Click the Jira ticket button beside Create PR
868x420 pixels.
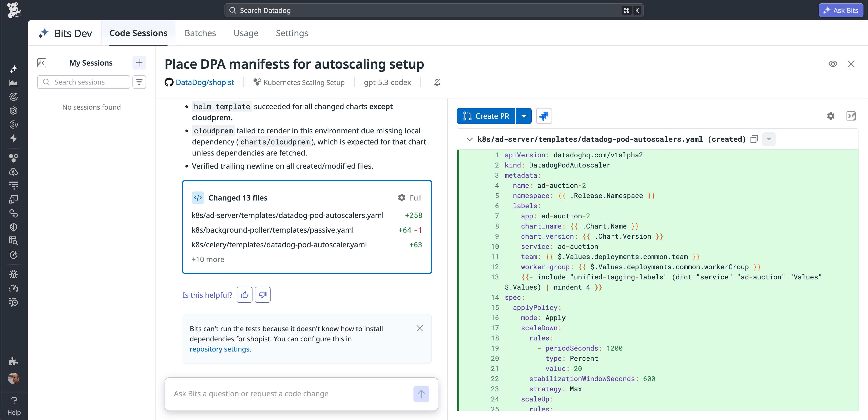(x=543, y=116)
